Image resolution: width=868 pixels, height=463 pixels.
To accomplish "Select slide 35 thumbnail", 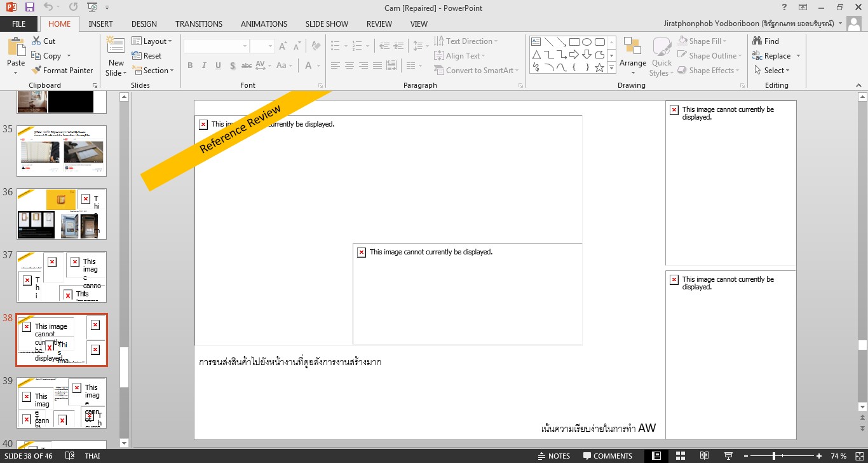I will tap(62, 151).
